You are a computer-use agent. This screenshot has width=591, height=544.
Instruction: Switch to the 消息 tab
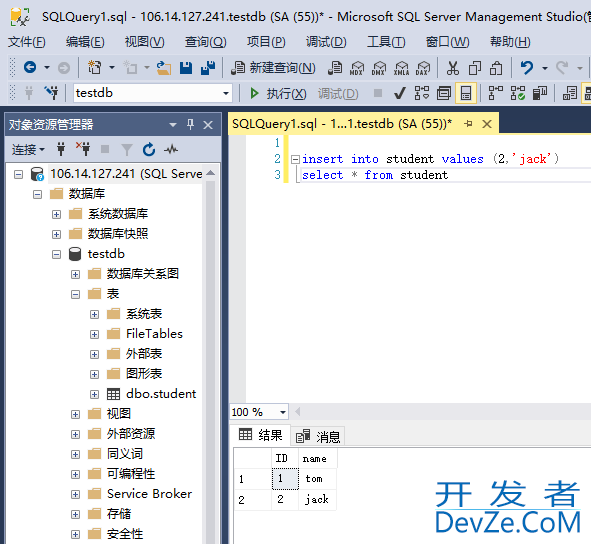coord(318,437)
